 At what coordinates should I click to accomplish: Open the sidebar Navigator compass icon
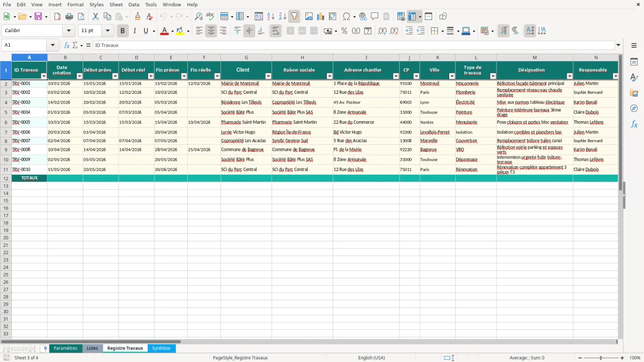634,108
